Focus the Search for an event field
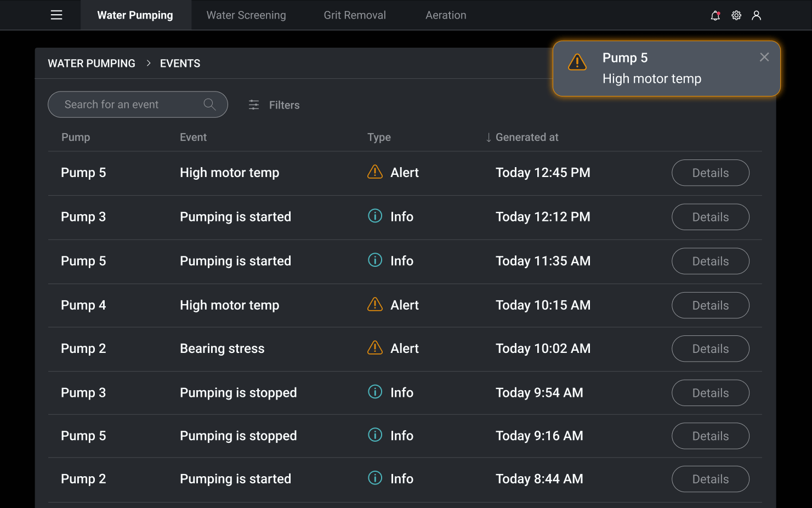The width and height of the screenshot is (812, 508). 129,105
